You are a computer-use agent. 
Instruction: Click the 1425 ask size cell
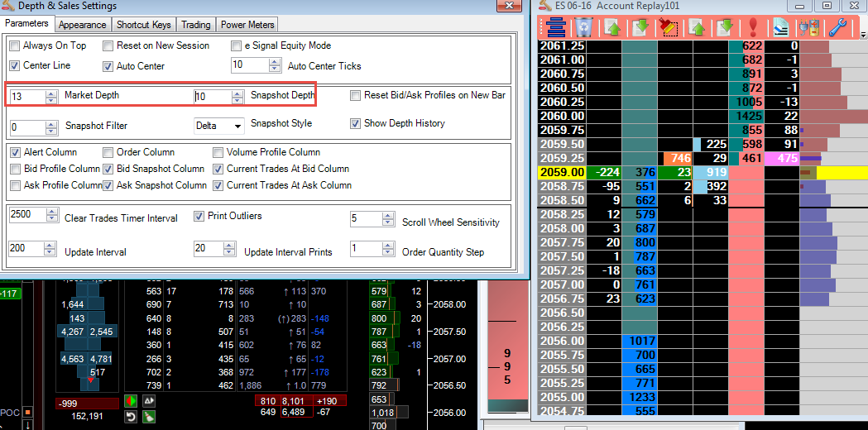pos(746,117)
